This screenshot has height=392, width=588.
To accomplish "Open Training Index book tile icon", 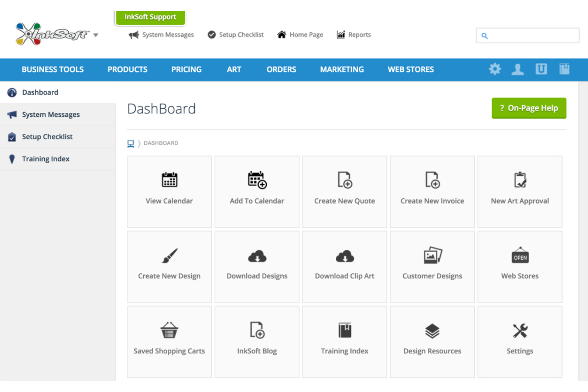I will point(345,330).
